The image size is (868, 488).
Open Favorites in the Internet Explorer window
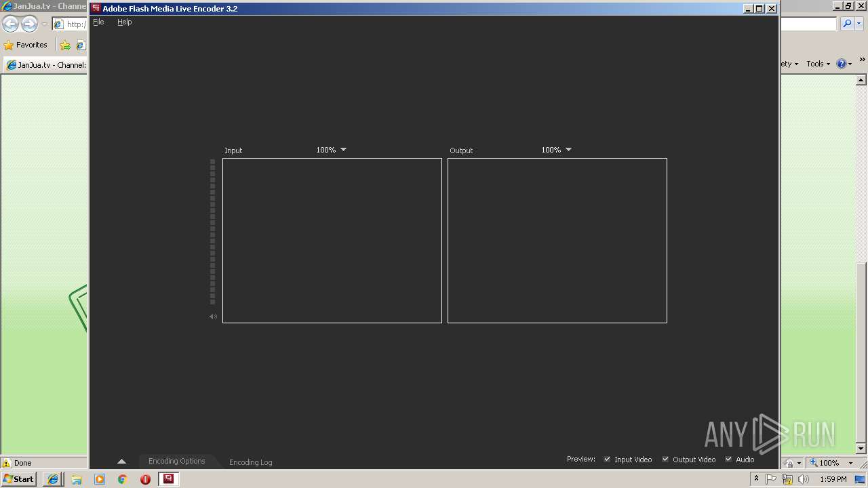[x=25, y=45]
